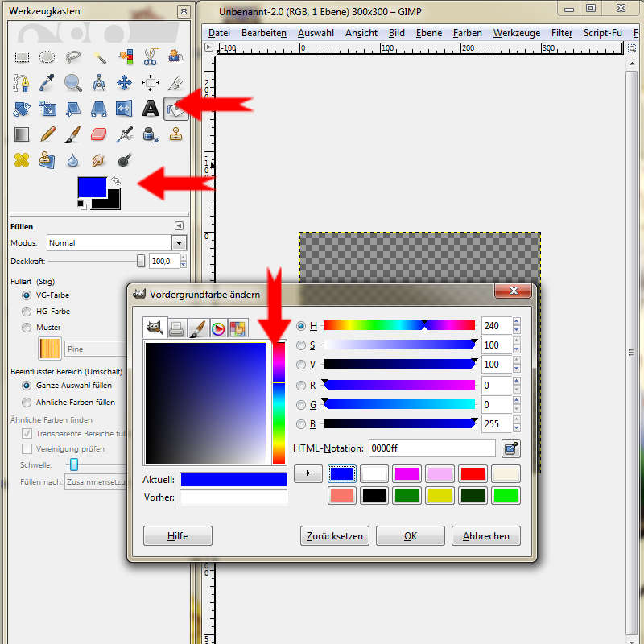The width and height of the screenshot is (644, 644).
Task: Select the Text tool
Action: tap(151, 109)
